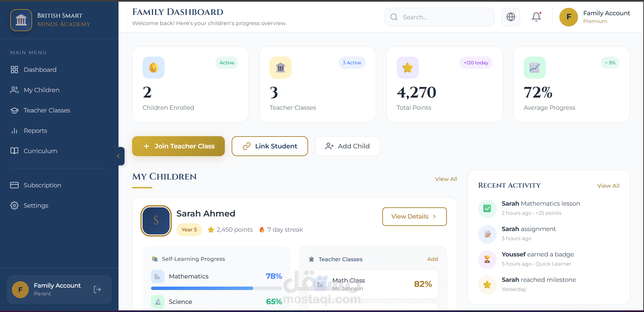The height and width of the screenshot is (312, 644).
Task: Click the Join Teacher Class button
Action: 178,146
